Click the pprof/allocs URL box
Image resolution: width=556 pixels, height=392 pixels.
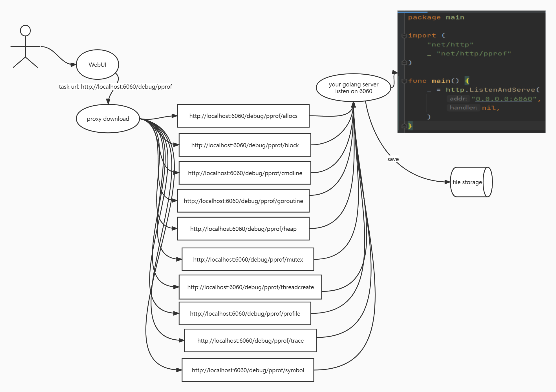tap(243, 116)
